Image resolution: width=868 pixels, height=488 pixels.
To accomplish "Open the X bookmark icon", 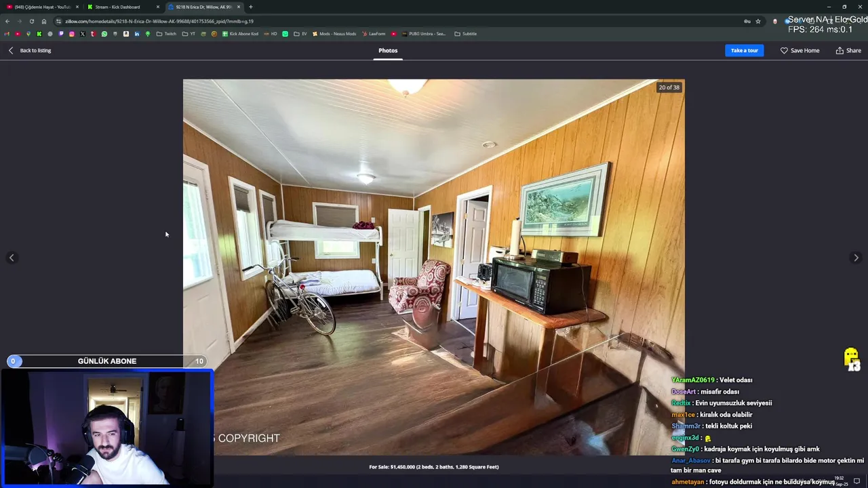I will point(83,33).
